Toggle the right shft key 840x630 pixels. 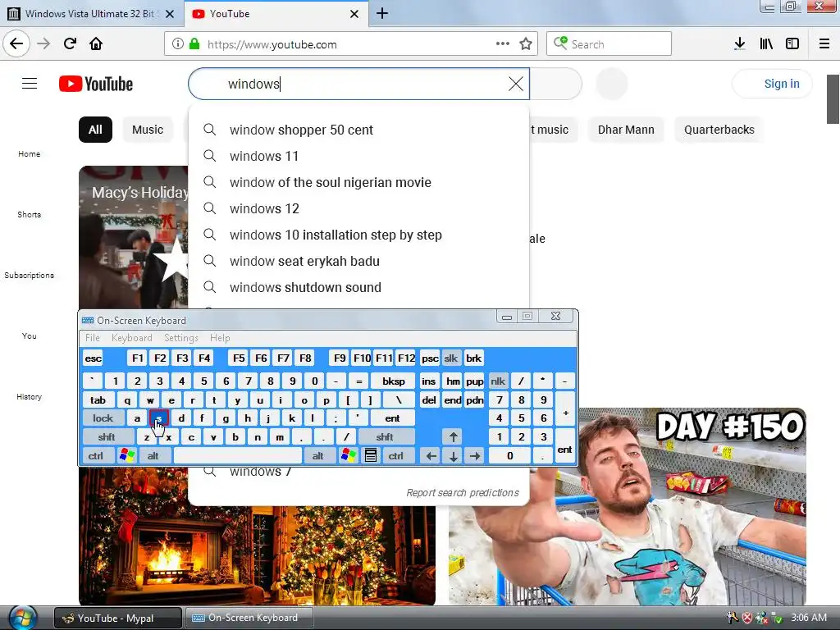tap(385, 436)
